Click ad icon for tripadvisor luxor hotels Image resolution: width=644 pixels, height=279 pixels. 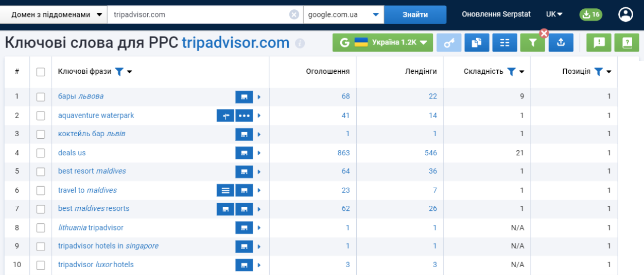click(x=244, y=265)
